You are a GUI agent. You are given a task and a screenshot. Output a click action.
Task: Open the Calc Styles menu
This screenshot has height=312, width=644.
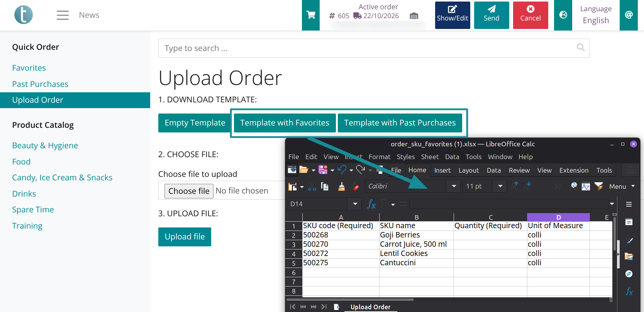click(x=406, y=157)
